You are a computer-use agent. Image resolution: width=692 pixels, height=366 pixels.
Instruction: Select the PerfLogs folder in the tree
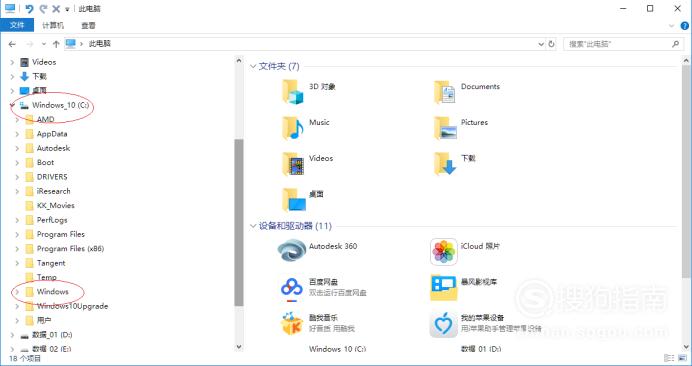point(52,220)
